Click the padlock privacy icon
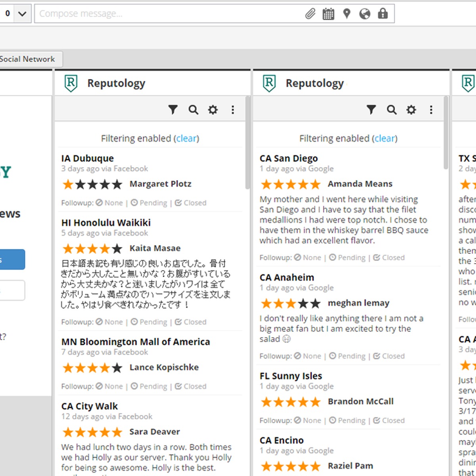476x476 pixels. 383,14
